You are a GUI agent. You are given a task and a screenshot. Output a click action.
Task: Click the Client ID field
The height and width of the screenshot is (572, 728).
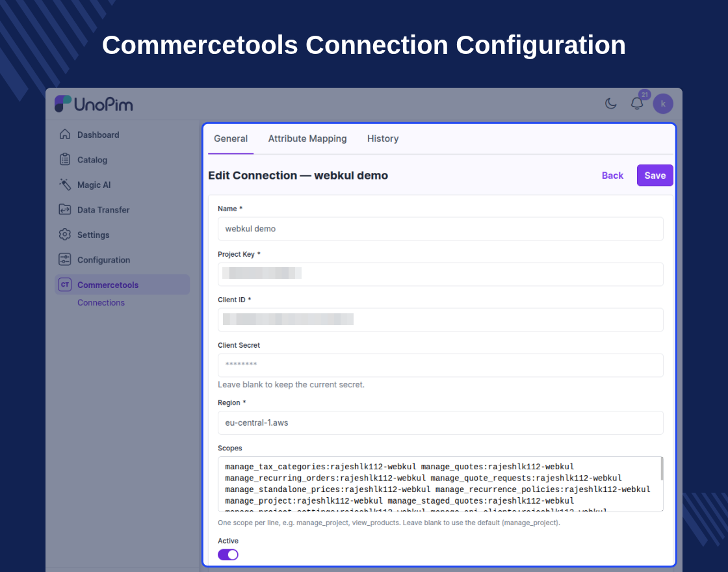[x=441, y=320]
